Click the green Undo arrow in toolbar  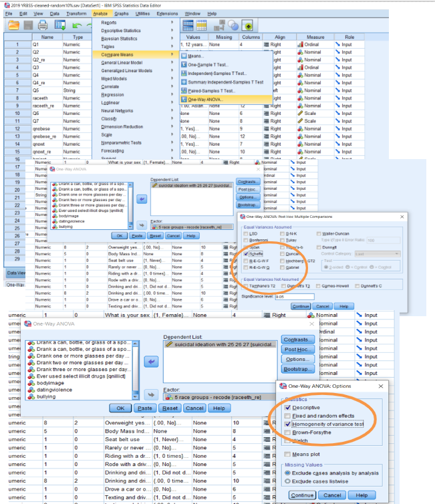(x=77, y=25)
